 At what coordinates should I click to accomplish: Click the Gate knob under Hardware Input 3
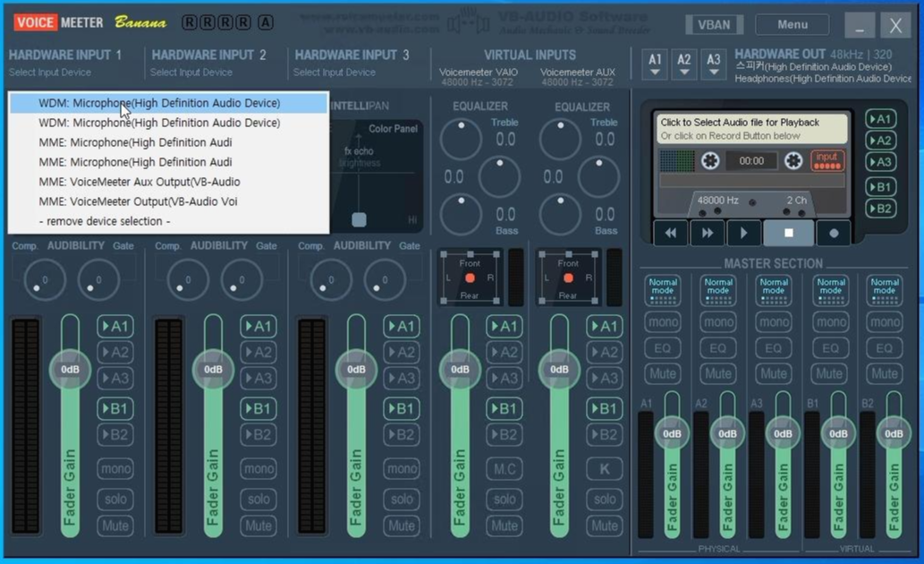pyautogui.click(x=385, y=279)
